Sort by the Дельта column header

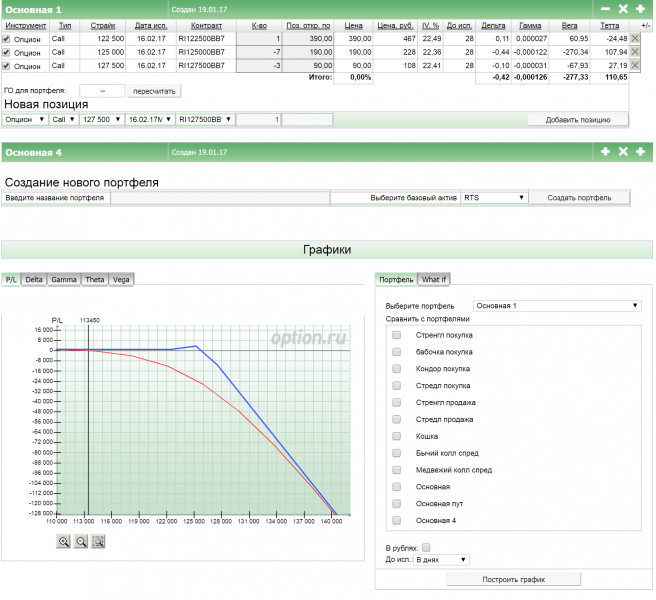point(493,26)
